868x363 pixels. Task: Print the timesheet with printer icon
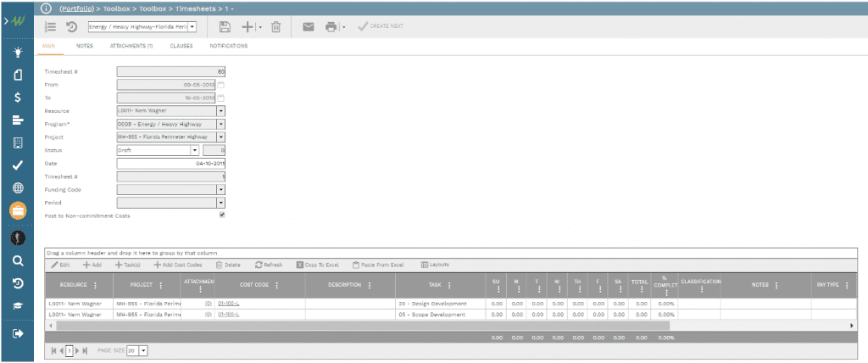[x=331, y=26]
